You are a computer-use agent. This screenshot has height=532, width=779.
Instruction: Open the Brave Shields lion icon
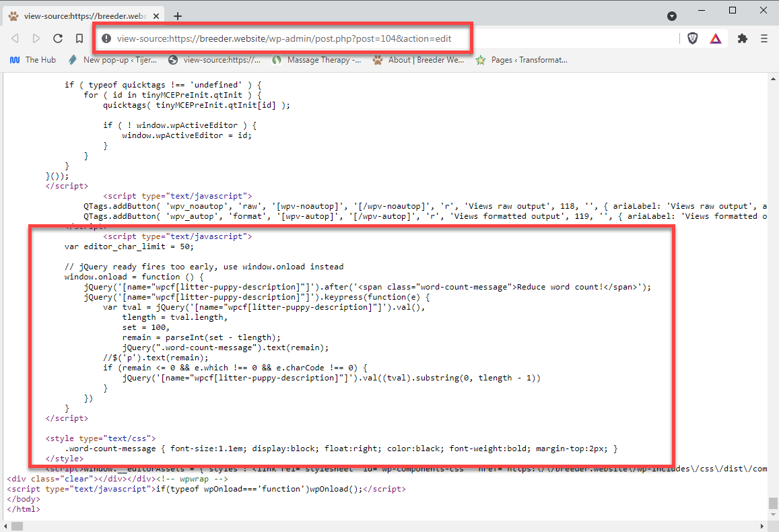(x=693, y=38)
